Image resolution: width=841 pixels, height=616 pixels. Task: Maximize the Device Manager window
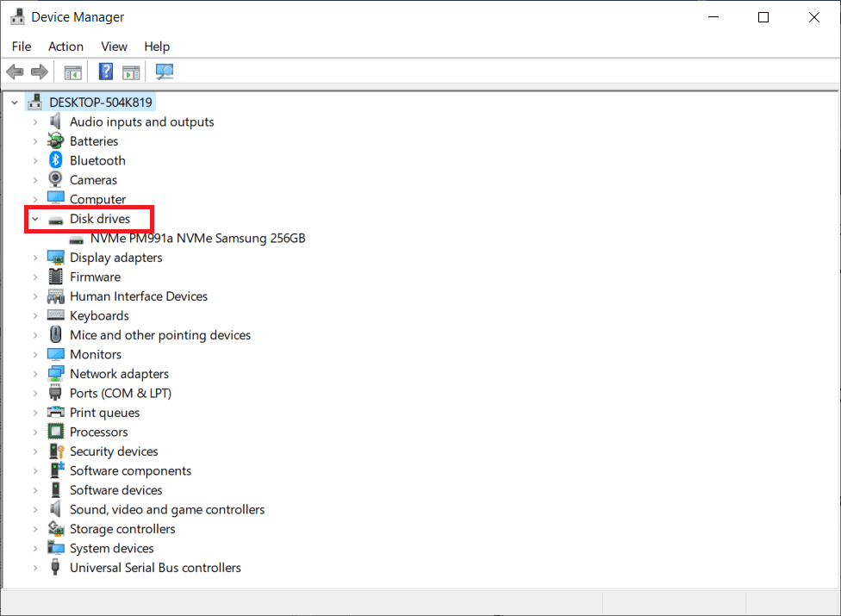pyautogui.click(x=763, y=17)
